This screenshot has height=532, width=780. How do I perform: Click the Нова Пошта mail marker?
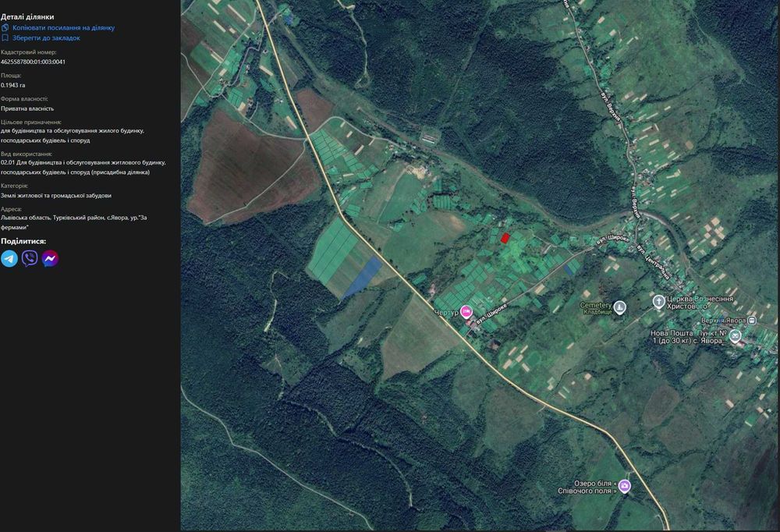pos(736,337)
